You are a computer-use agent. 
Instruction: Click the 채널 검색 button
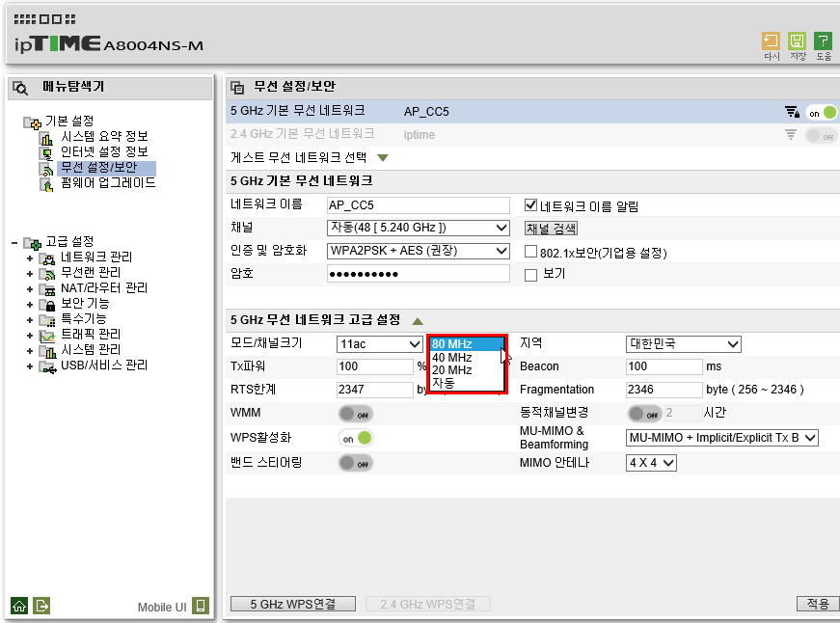pos(551,229)
